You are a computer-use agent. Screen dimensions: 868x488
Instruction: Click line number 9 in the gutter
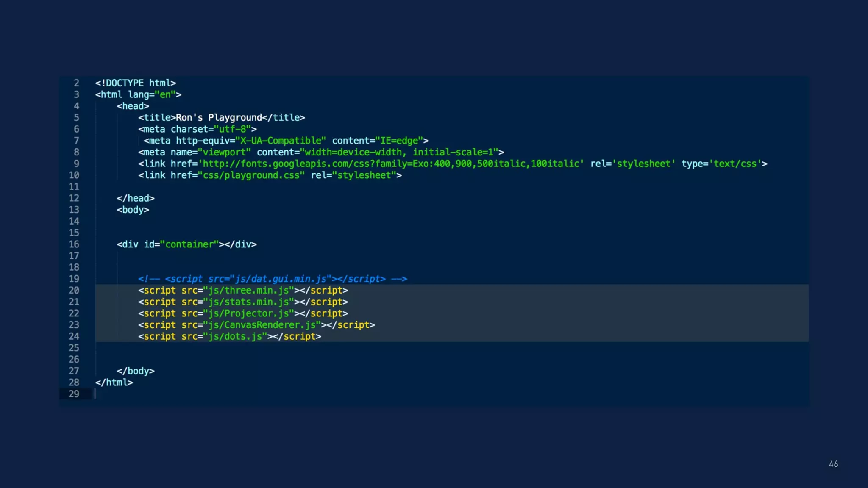click(76, 164)
